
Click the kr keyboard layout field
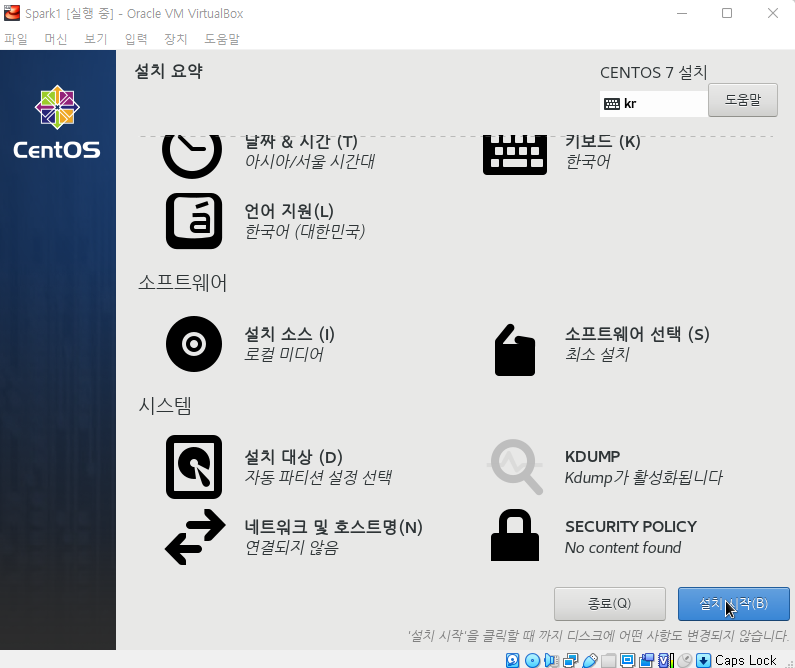[x=654, y=104]
